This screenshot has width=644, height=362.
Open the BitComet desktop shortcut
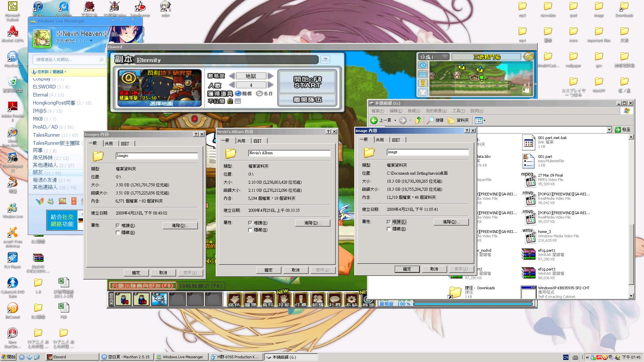12,308
